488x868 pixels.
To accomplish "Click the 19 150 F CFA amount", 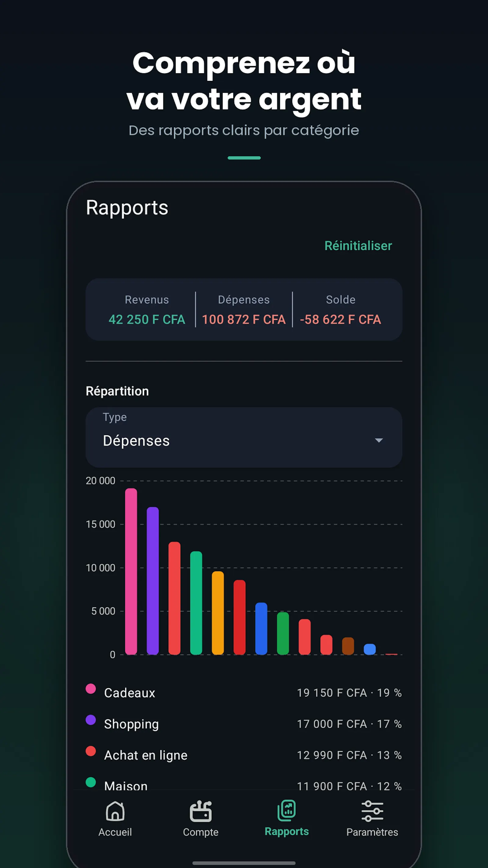I will point(332,693).
